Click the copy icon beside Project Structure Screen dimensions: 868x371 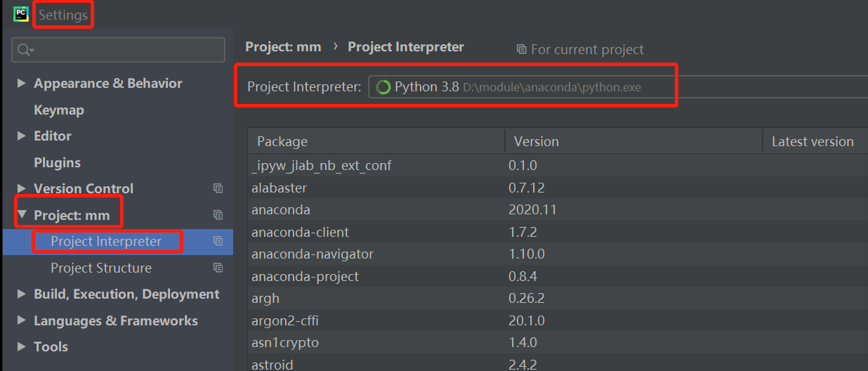218,268
